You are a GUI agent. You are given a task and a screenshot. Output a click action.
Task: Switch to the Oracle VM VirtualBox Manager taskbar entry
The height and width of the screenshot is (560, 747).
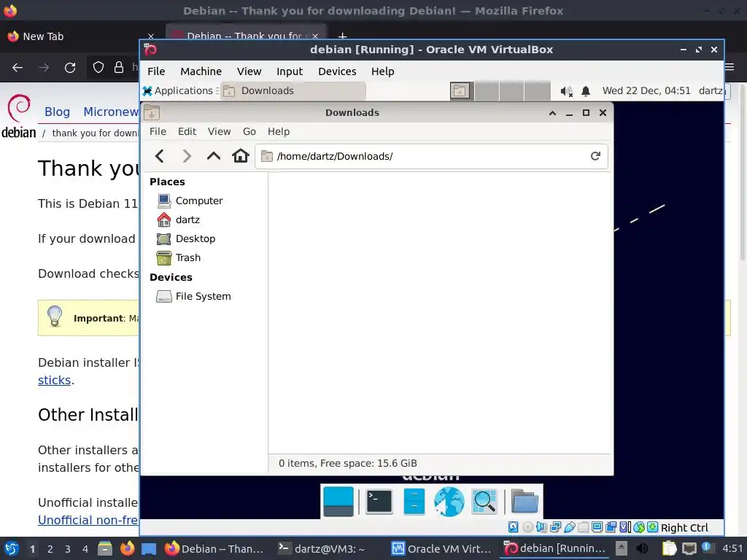pyautogui.click(x=441, y=548)
